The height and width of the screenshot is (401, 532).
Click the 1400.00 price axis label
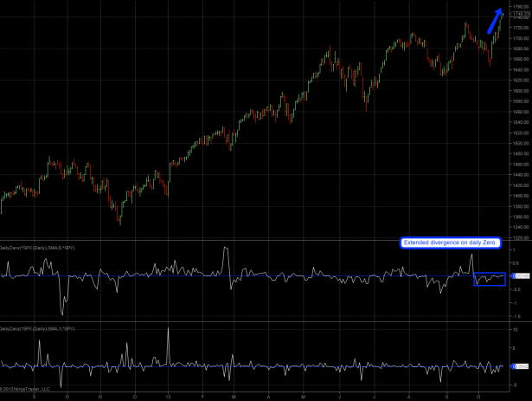(521, 196)
